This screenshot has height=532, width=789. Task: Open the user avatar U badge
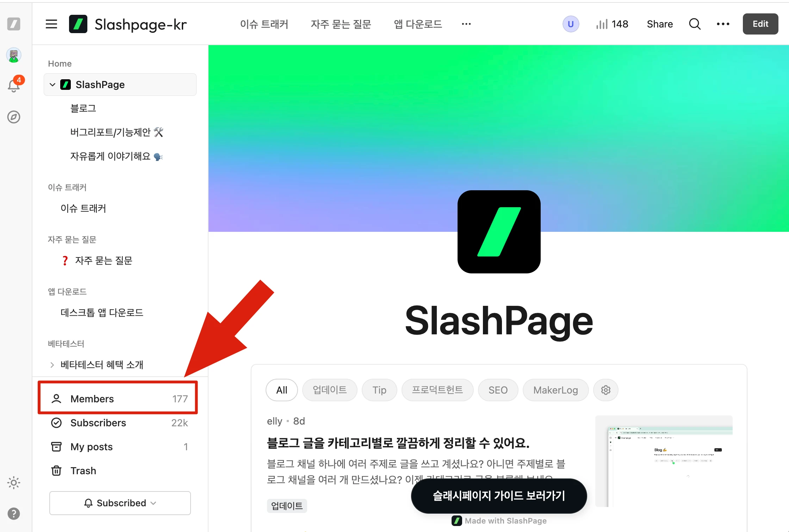tap(571, 24)
